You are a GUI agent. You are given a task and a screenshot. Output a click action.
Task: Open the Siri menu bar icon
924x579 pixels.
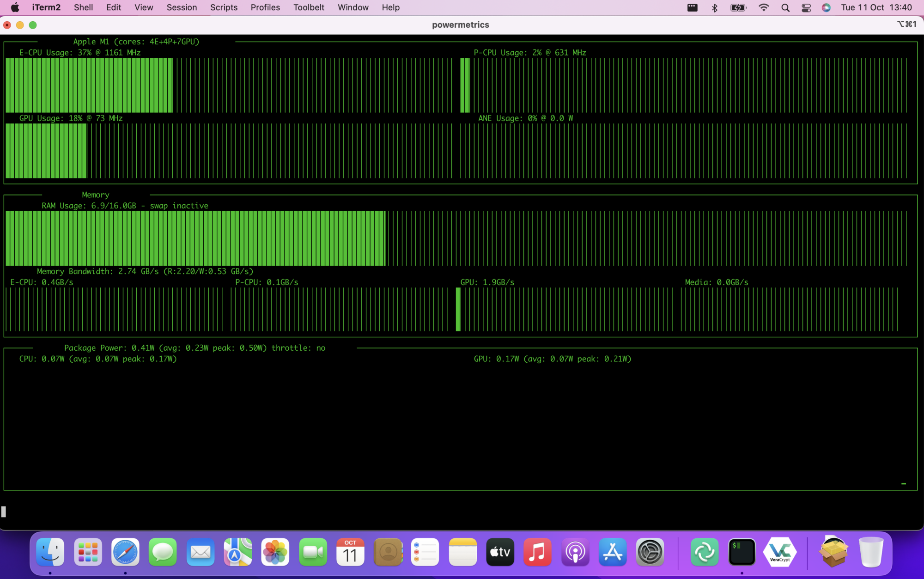click(827, 8)
